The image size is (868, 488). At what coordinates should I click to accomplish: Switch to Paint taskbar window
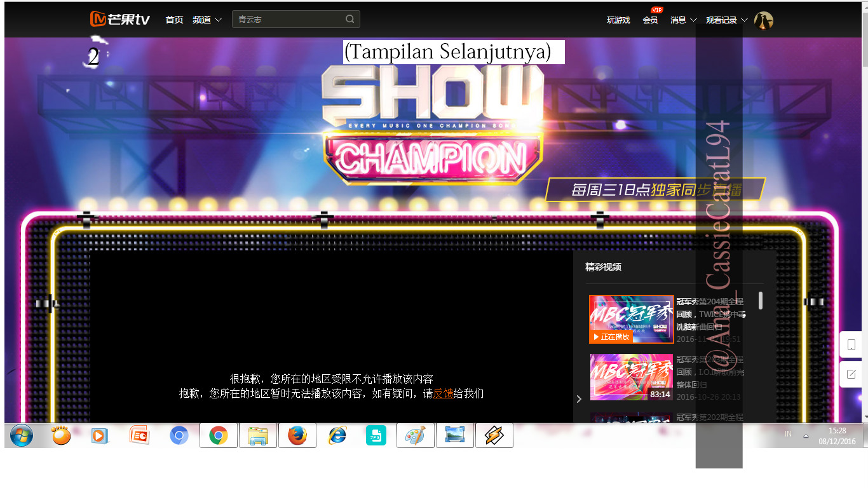pyautogui.click(x=416, y=435)
